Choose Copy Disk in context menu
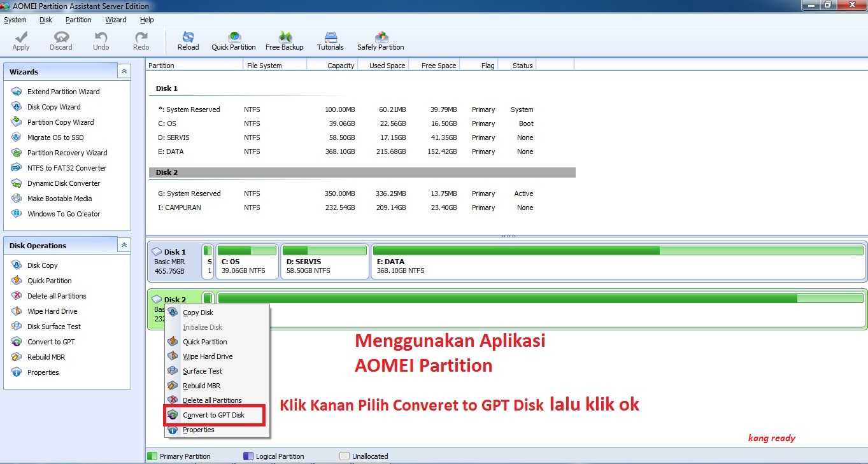The width and height of the screenshot is (868, 464). [217, 313]
